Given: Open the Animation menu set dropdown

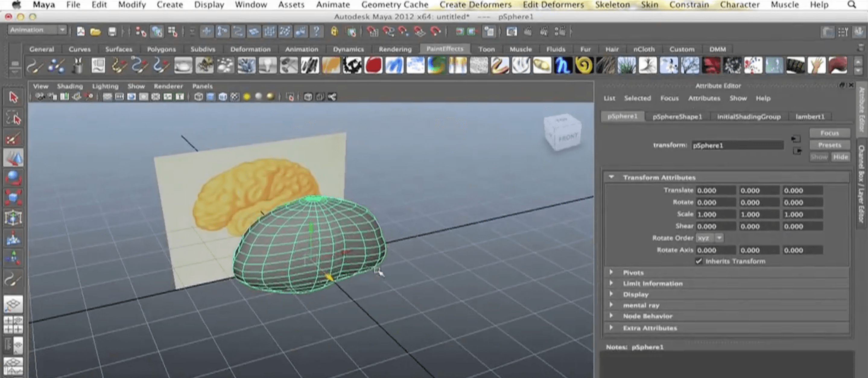Looking at the screenshot, I should point(37,30).
